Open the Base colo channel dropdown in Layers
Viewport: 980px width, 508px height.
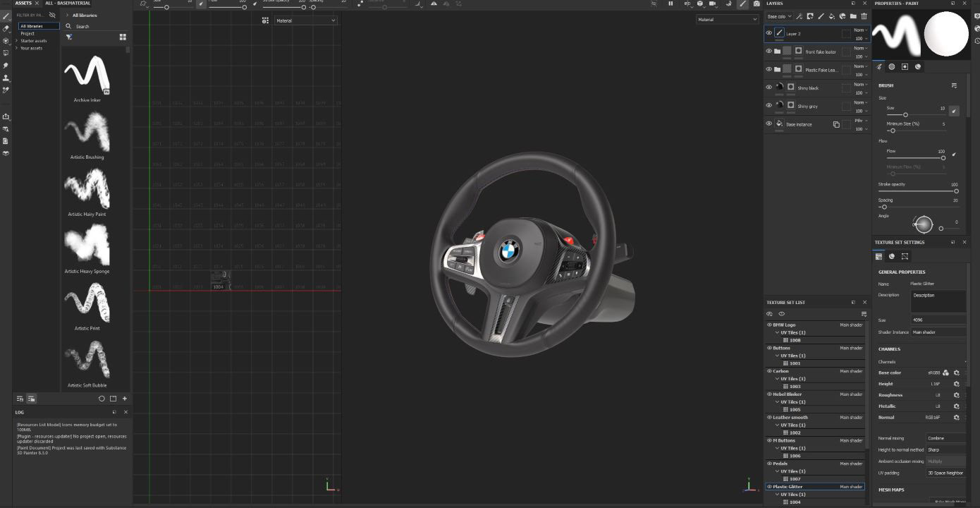(x=779, y=16)
